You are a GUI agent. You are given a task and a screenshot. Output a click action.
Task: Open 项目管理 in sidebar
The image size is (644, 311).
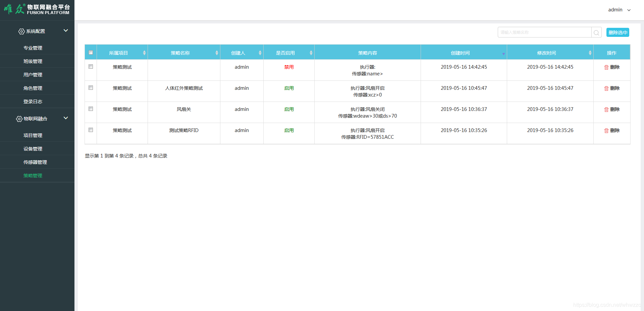[33, 135]
